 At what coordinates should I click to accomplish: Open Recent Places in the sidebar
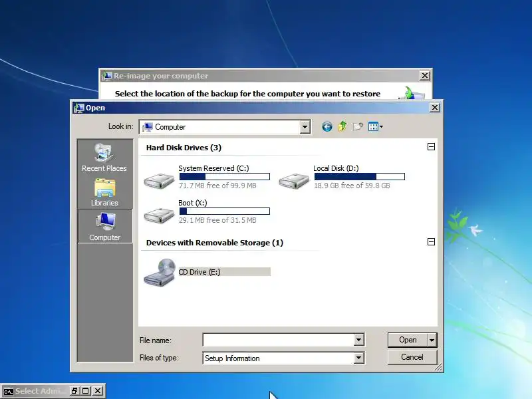click(x=104, y=158)
